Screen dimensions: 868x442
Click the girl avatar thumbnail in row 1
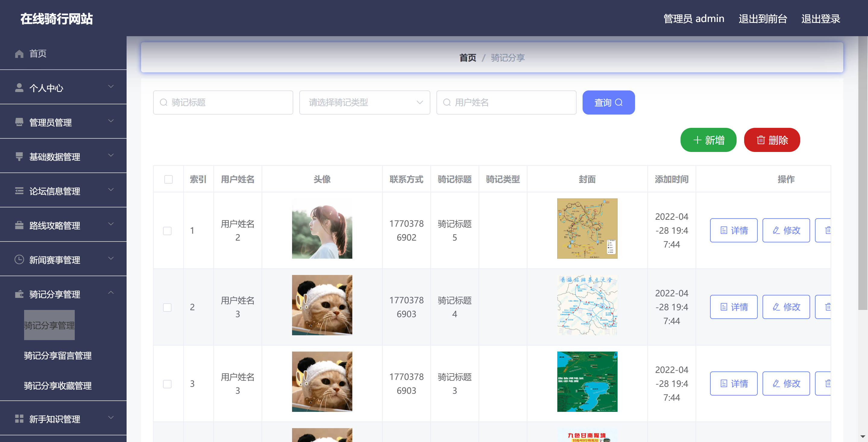coord(322,229)
